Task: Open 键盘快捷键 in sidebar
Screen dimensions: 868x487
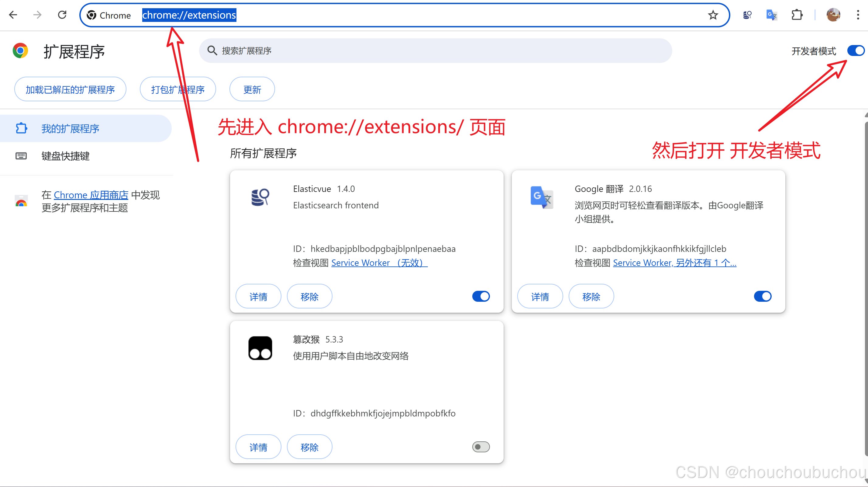Action: pos(86,156)
